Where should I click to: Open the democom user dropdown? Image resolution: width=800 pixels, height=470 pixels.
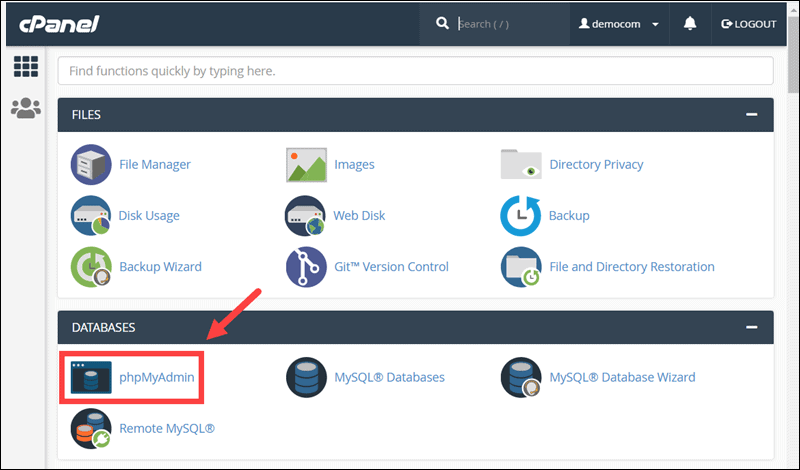pos(619,24)
